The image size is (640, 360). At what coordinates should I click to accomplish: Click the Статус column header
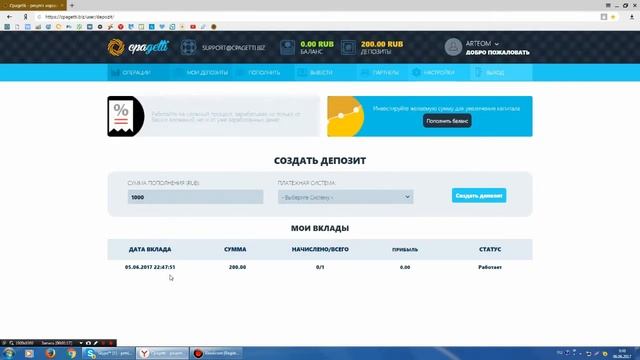(x=490, y=249)
